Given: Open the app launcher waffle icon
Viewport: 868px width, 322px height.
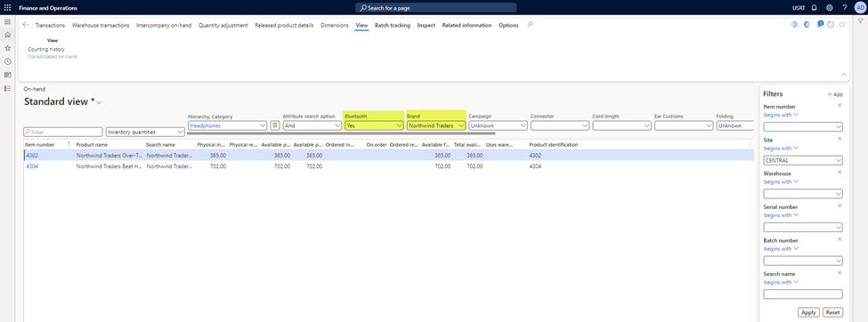Looking at the screenshot, I should click(7, 8).
